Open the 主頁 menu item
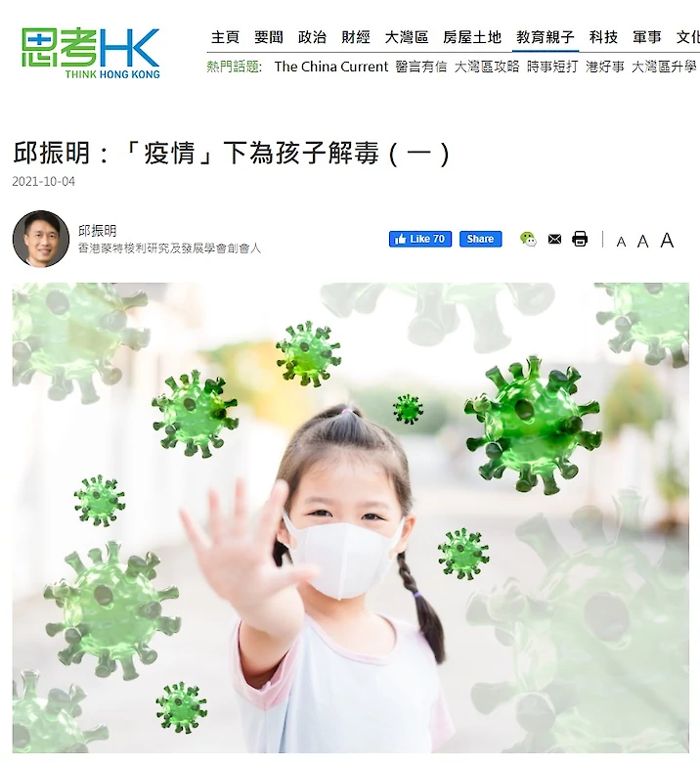700x764 pixels. 225,37
